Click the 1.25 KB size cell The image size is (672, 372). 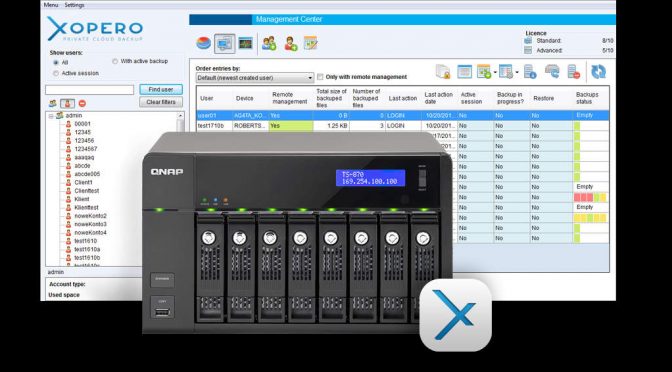[x=331, y=126]
